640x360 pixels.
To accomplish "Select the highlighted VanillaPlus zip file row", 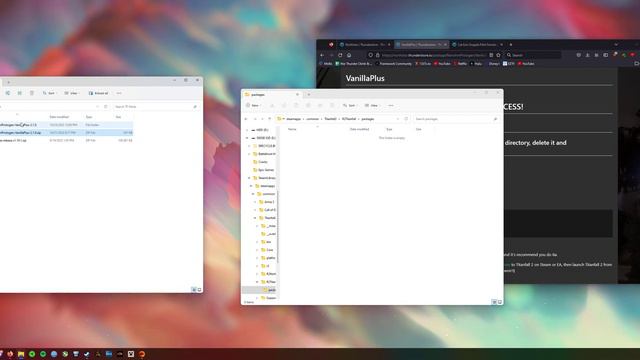I will pyautogui.click(x=66, y=133).
